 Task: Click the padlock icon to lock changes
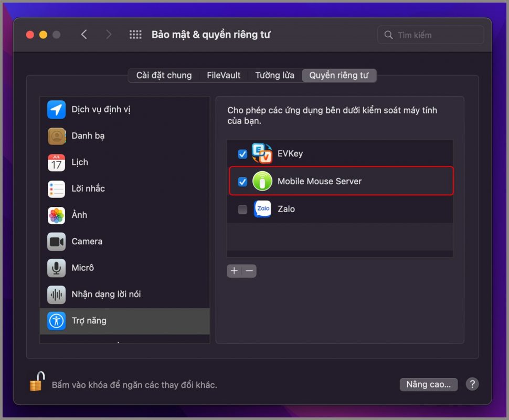36,381
